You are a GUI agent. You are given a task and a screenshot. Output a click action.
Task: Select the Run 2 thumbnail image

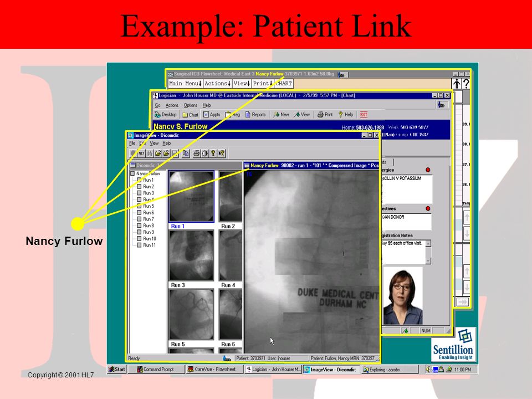pos(231,197)
